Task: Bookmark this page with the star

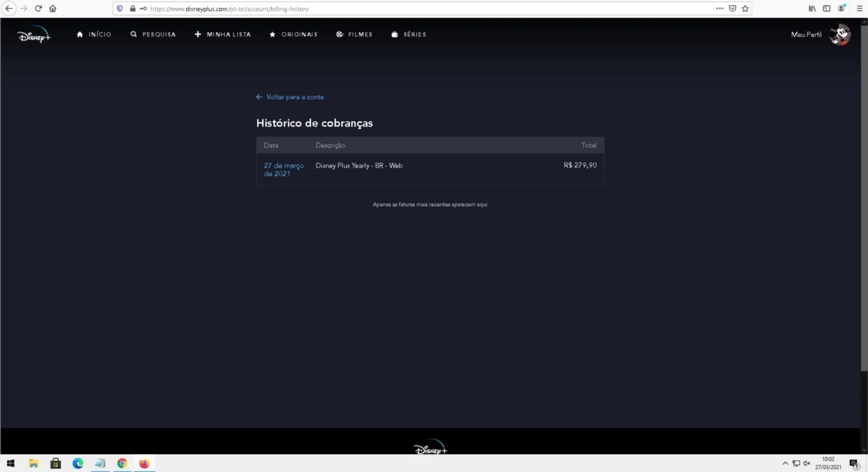Action: tap(745, 8)
